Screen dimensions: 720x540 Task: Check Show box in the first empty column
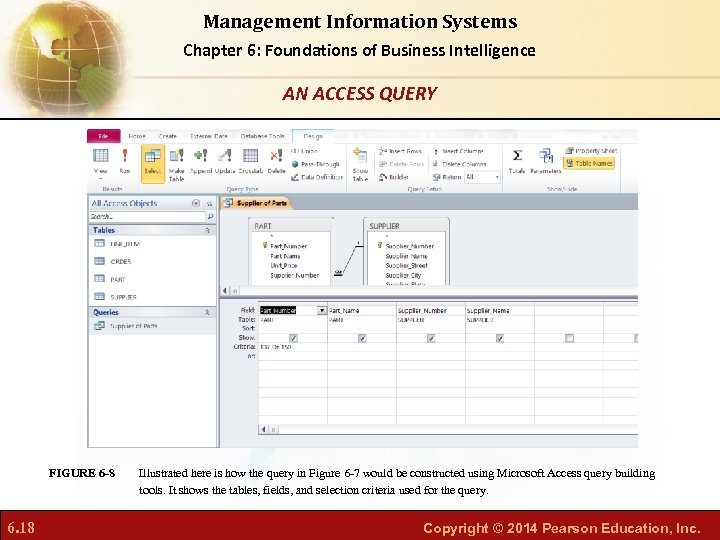pos(569,338)
